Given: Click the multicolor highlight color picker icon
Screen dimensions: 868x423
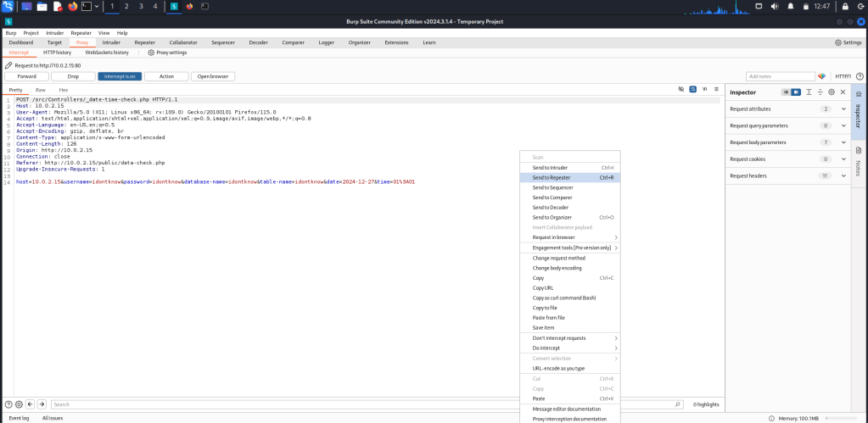Looking at the screenshot, I should (821, 76).
